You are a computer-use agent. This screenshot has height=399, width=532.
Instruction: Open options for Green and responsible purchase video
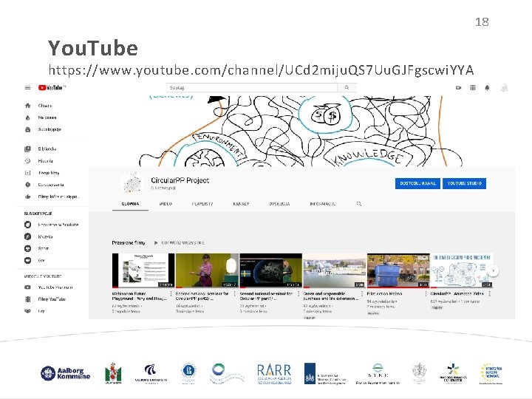(362, 294)
